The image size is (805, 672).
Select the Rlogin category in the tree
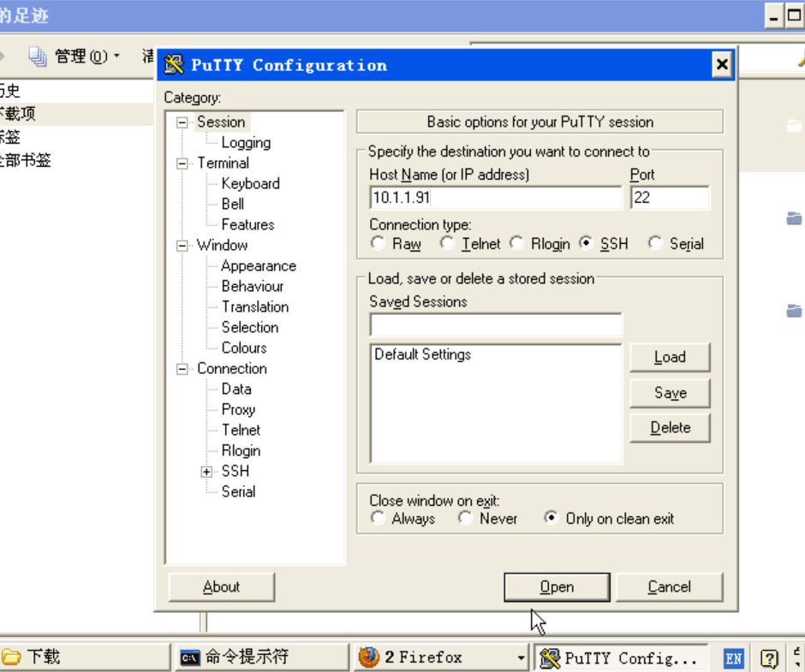241,451
